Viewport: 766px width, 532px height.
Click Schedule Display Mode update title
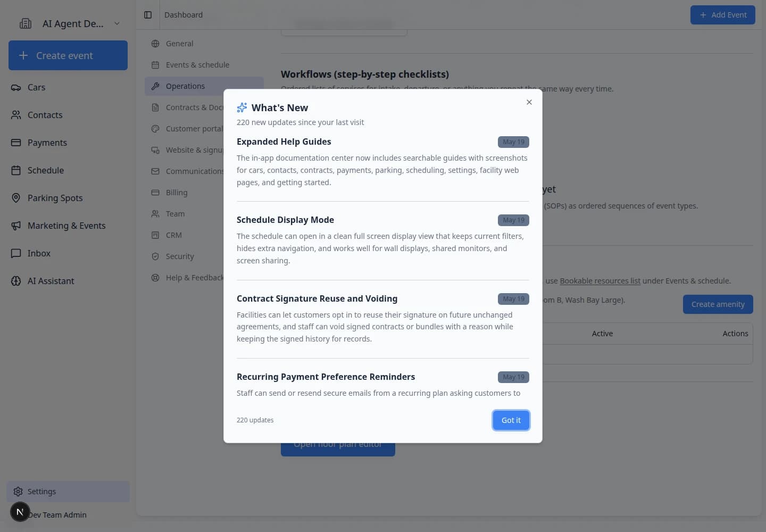285,220
